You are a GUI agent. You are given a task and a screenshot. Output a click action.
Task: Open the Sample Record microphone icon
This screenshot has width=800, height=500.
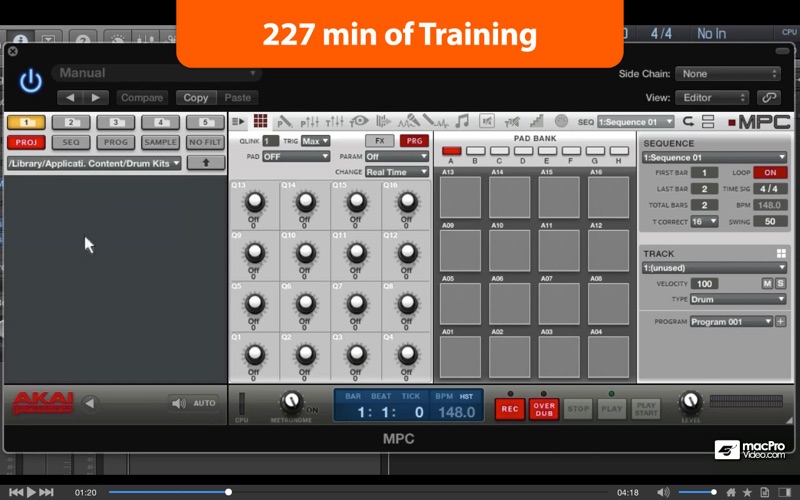[409, 121]
